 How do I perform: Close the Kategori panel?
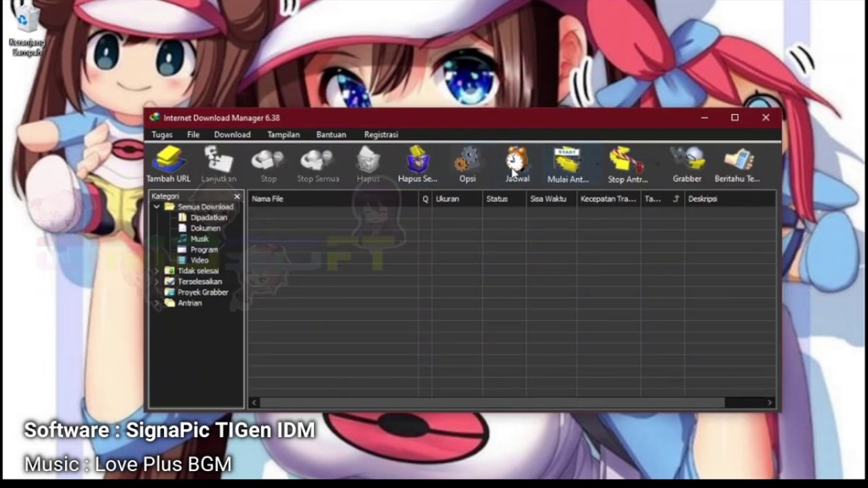tap(237, 197)
